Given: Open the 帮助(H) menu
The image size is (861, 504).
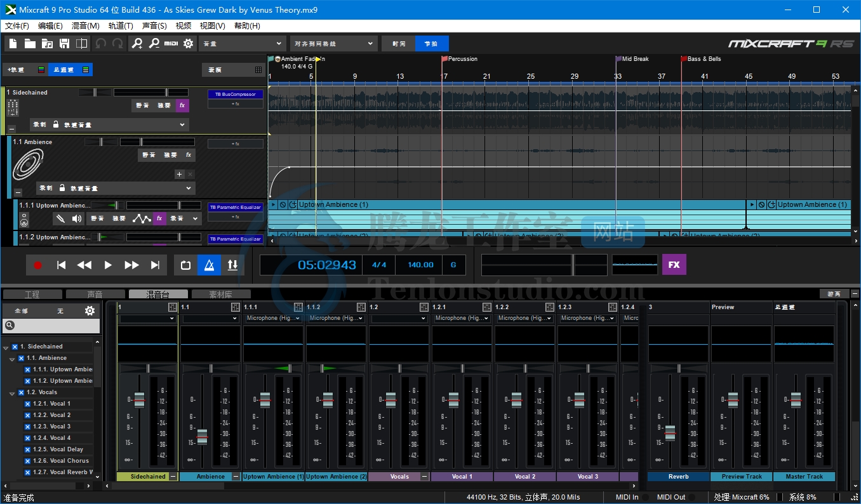Looking at the screenshot, I should click(247, 26).
